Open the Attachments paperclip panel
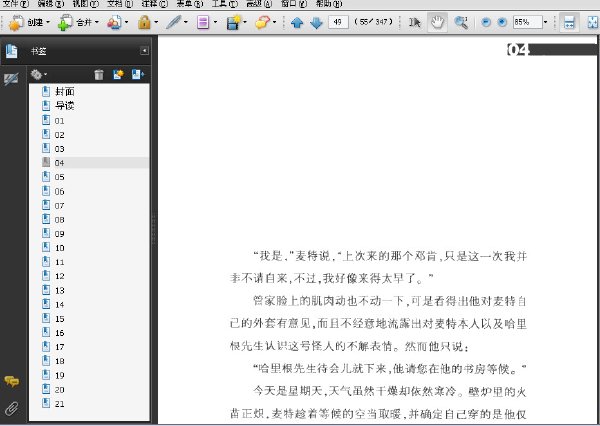The image size is (600, 426). (x=11, y=408)
